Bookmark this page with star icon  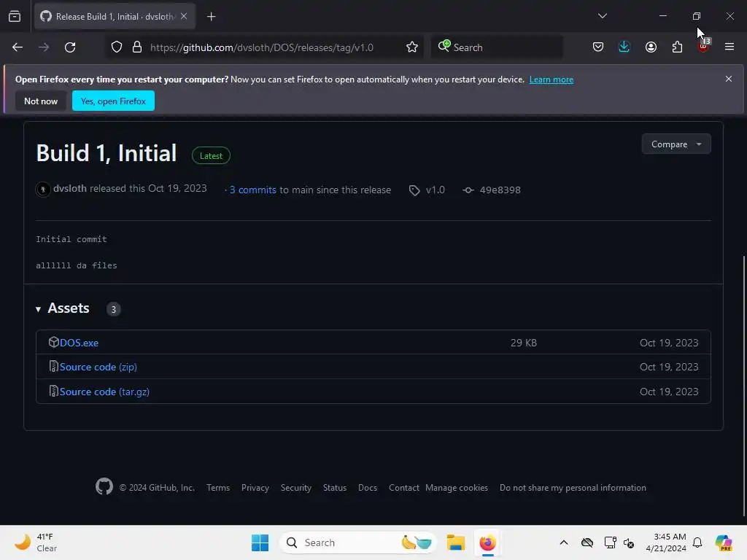[x=412, y=47]
